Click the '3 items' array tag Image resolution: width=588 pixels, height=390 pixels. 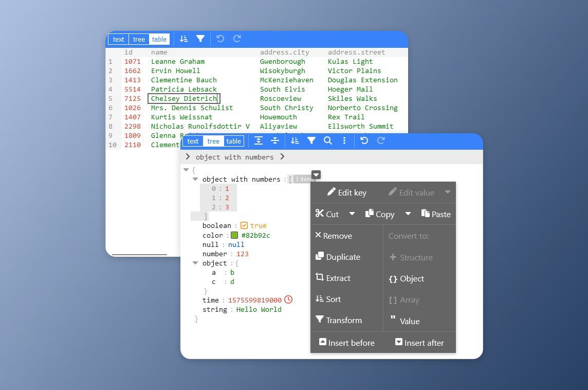(302, 179)
